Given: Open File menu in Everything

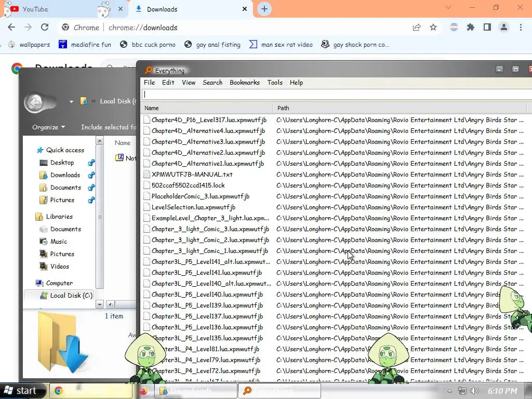Looking at the screenshot, I should pos(149,83).
